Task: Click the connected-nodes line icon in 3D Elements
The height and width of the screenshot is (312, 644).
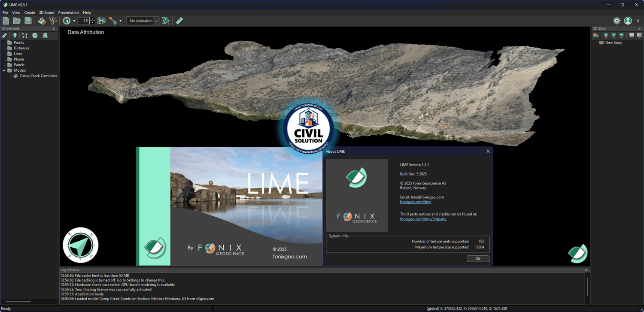Action: tap(24, 36)
